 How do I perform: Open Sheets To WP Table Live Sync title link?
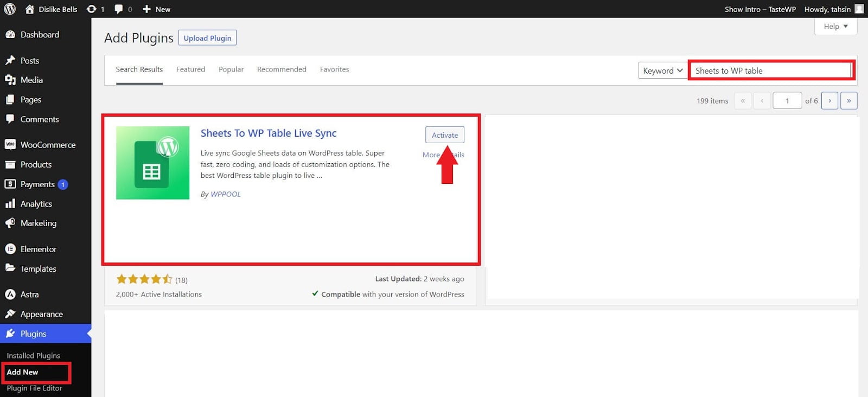tap(269, 133)
